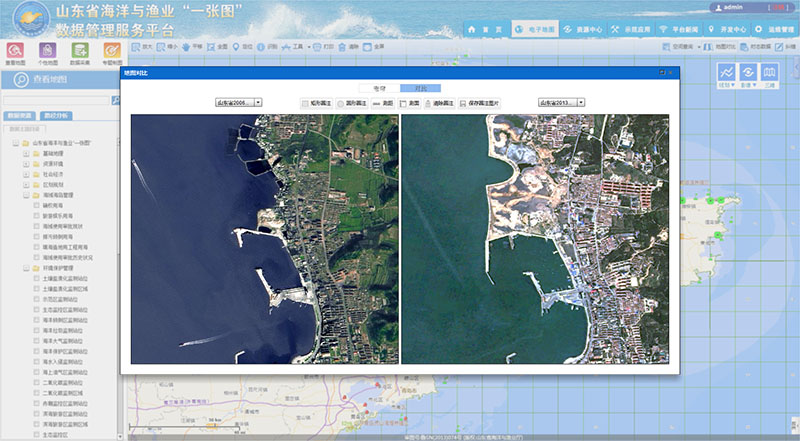Open the green data collection module icon
Screen dimensions: 800x441
[80, 51]
